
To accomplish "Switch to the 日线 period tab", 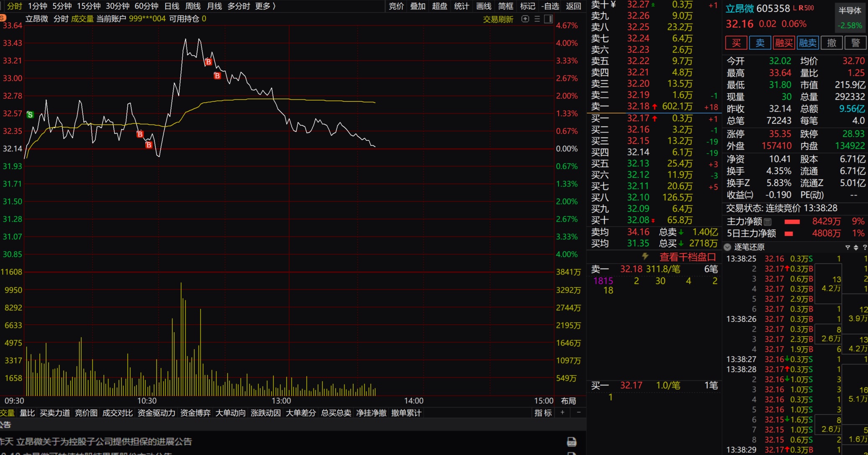I will [x=172, y=6].
